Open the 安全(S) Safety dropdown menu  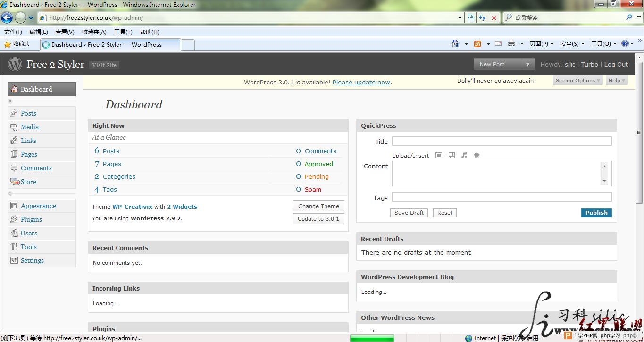pyautogui.click(x=572, y=43)
